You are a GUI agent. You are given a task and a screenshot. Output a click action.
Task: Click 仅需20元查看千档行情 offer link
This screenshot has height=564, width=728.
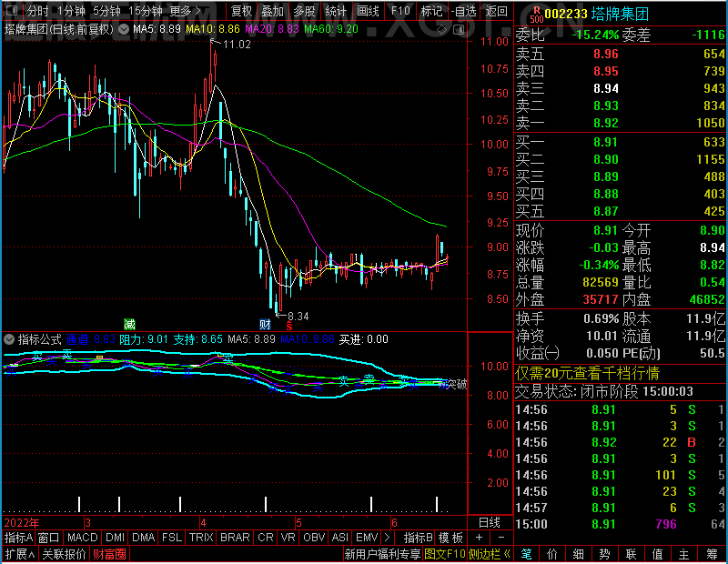tap(587, 373)
